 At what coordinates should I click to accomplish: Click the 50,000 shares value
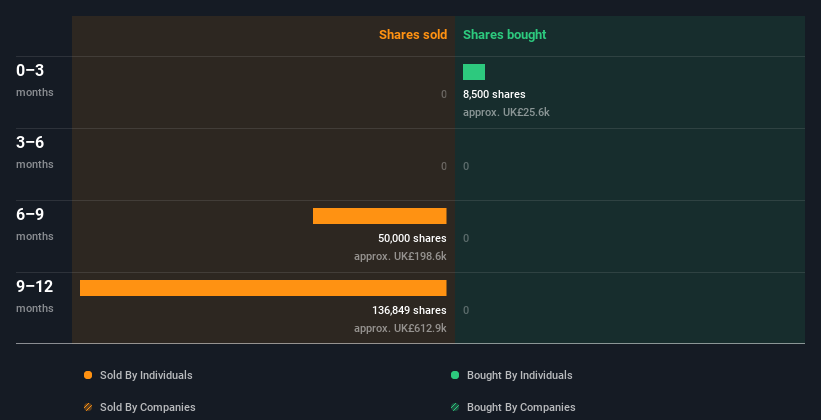tap(412, 238)
